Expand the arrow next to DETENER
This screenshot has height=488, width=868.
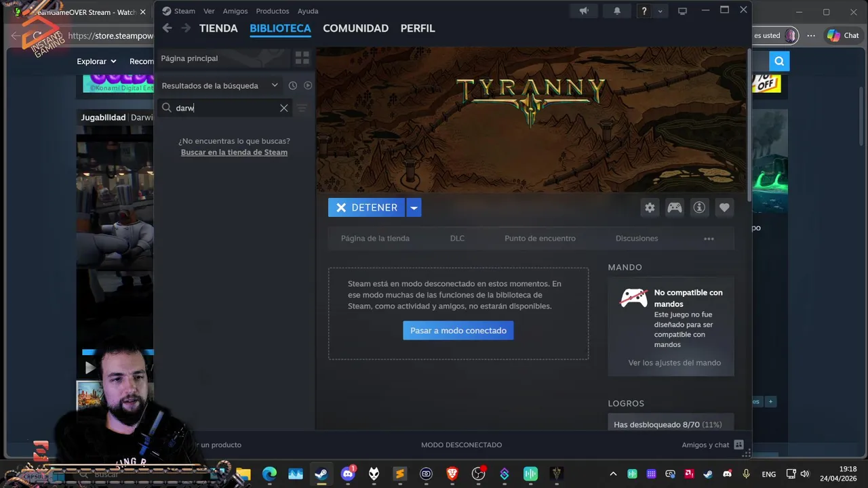coord(414,207)
